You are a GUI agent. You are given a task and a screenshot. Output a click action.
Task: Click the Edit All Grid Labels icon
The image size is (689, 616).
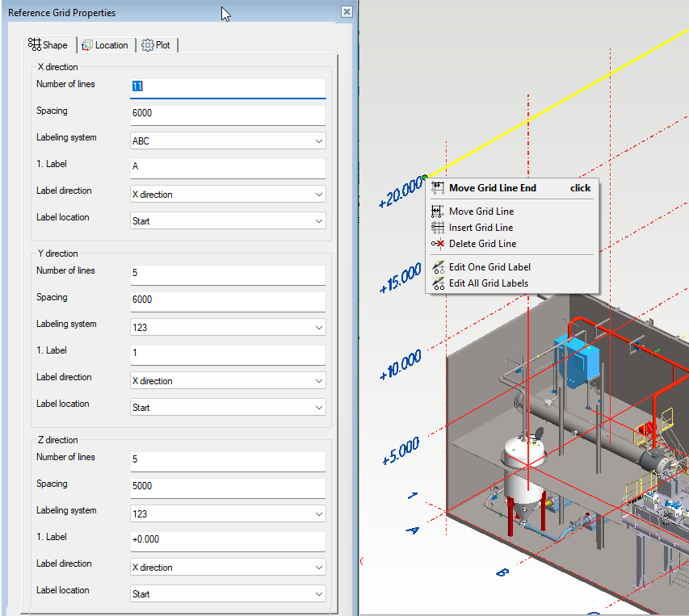[x=438, y=283]
